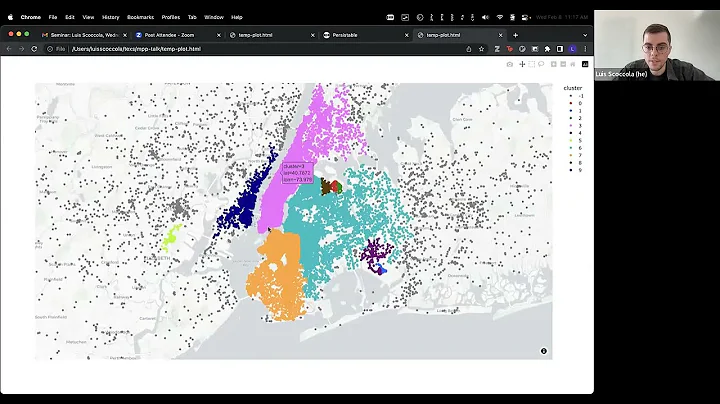Open the screenshot capture extension icon
Screen dimensions: 720x404
535,49
